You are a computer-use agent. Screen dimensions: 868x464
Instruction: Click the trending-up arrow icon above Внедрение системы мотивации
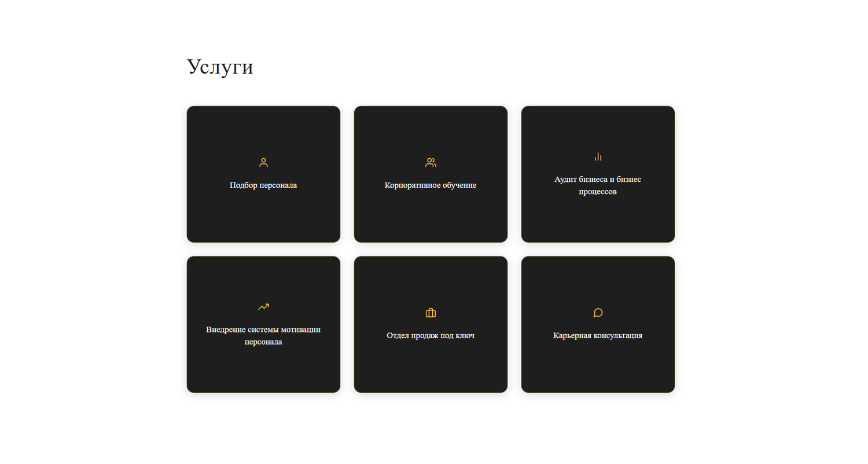point(263,307)
